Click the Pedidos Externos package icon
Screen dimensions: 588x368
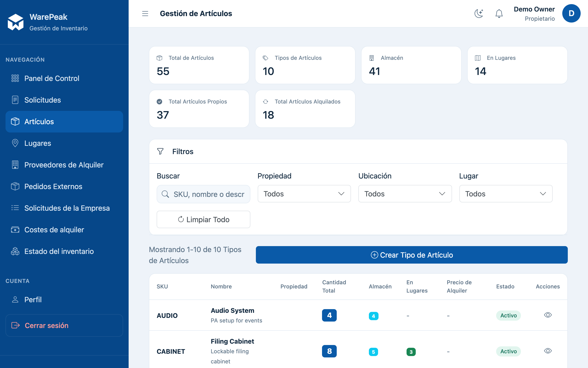pos(15,187)
